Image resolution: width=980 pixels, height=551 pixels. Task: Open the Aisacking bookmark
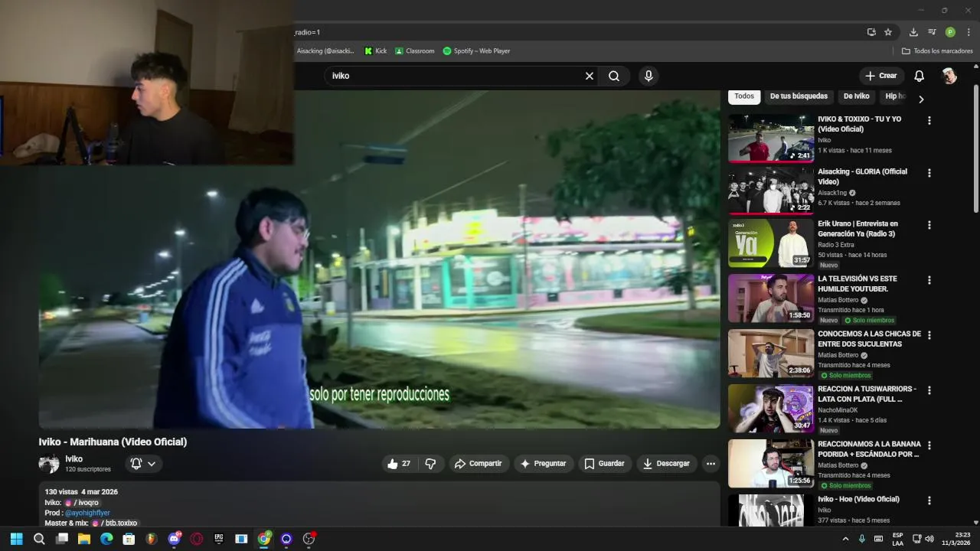[x=325, y=51]
